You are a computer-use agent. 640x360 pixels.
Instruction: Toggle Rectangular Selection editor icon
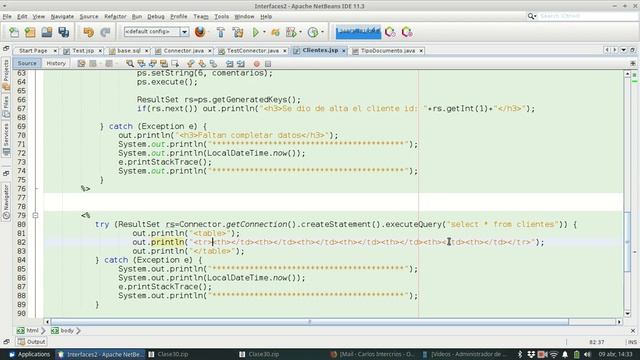[175, 64]
